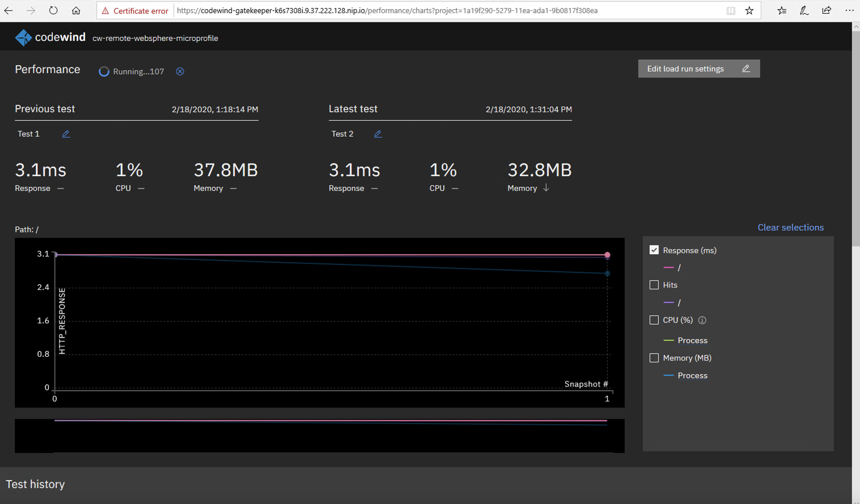
Task: Click the overview mini chart strip
Action: coord(319,435)
